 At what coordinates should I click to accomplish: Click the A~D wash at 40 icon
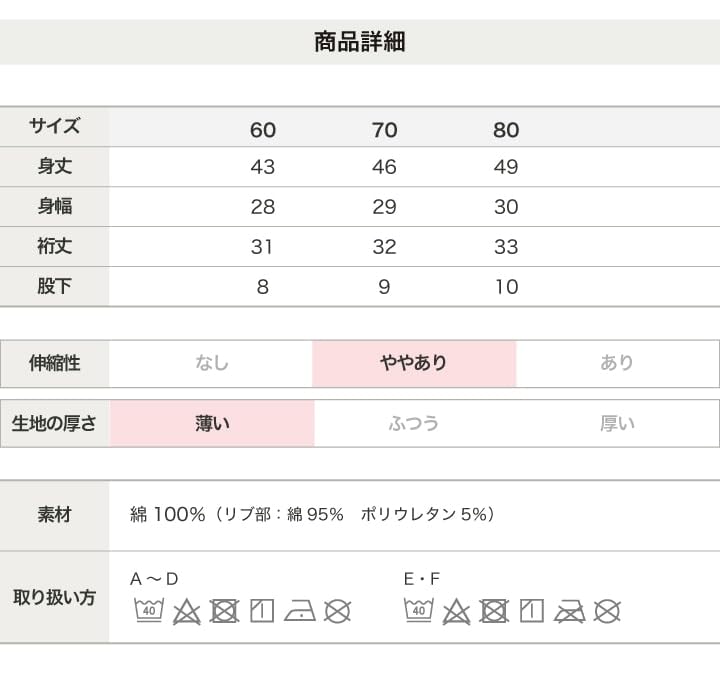(x=149, y=611)
